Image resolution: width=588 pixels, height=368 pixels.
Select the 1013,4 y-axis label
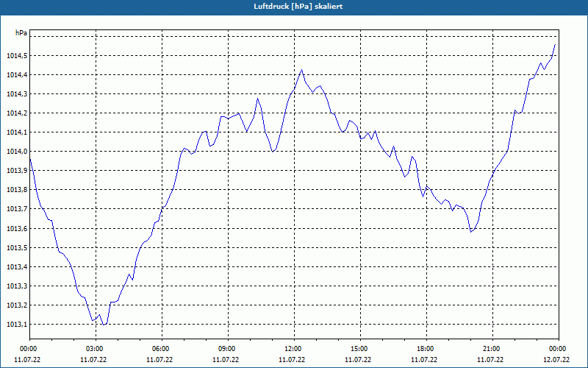[17, 267]
